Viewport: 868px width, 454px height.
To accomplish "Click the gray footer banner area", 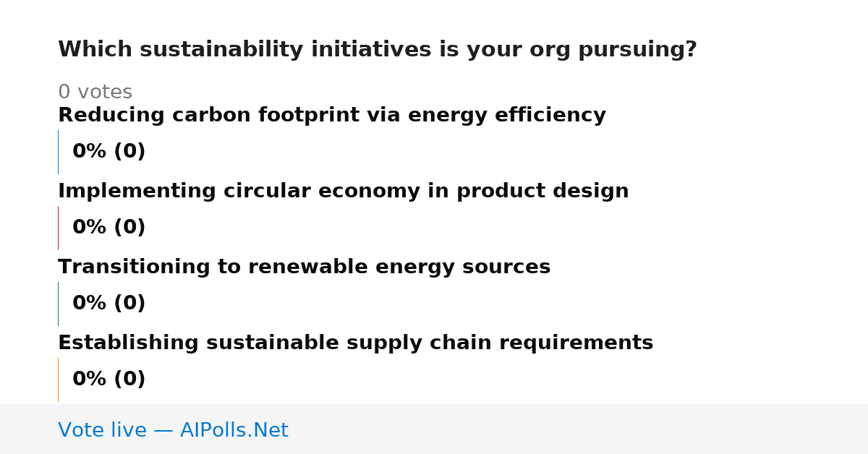I will click(x=434, y=429).
